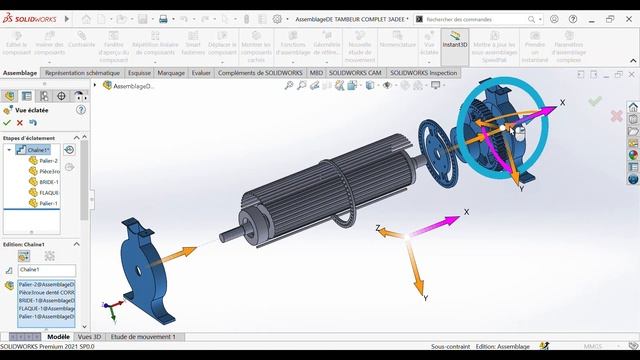Switch to the MBD tab
The image size is (640, 360).
click(x=316, y=73)
